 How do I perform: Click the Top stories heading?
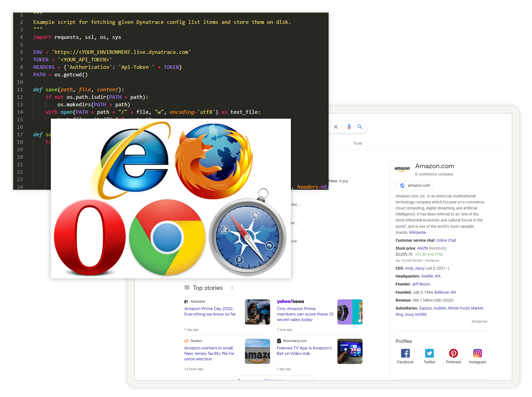208,288
